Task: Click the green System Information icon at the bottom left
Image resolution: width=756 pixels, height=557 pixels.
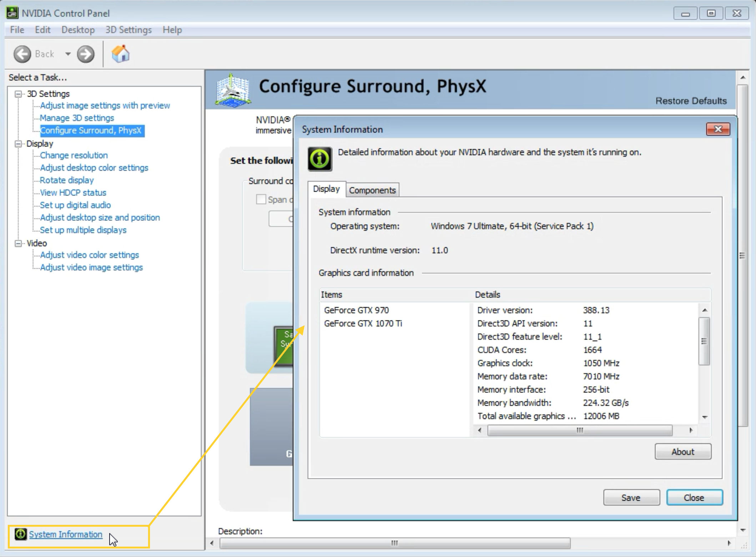Action: tap(21, 534)
